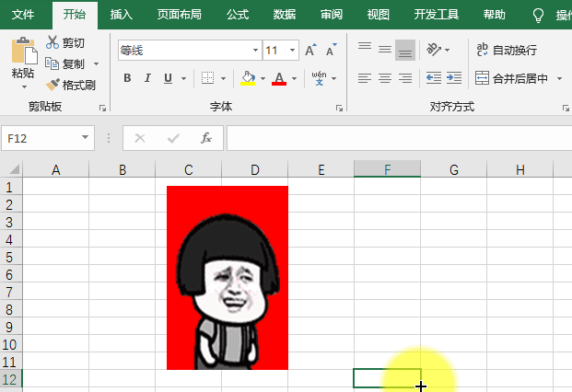
Task: Cancel entry with the X icon
Action: pos(140,138)
